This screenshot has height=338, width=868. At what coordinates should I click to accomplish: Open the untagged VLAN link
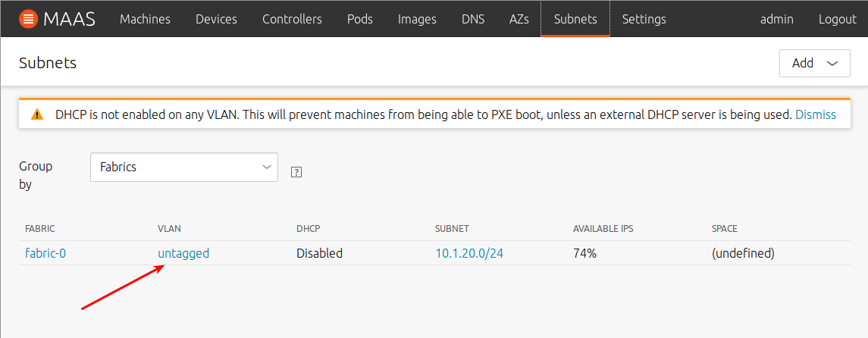point(183,253)
